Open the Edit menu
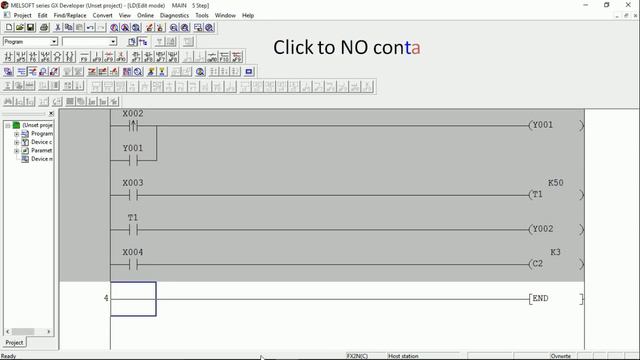 click(x=42, y=16)
